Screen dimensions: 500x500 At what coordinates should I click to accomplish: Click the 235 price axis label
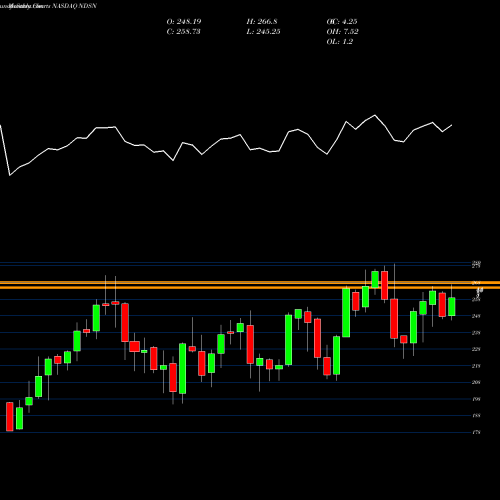click(476, 333)
